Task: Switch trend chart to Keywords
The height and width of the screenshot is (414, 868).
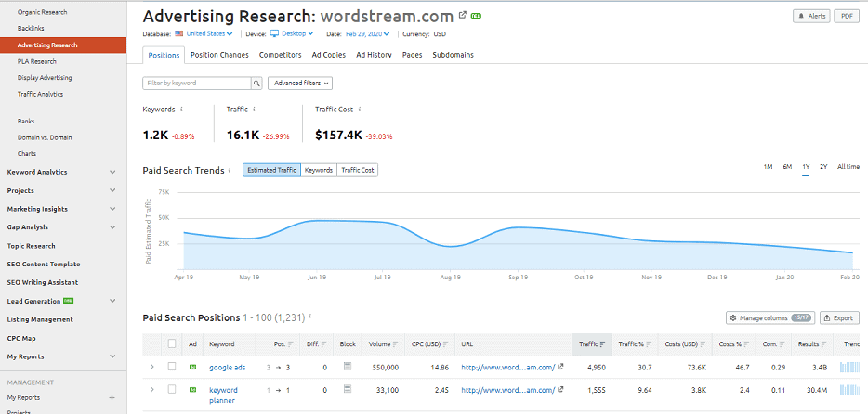Action: tap(319, 170)
